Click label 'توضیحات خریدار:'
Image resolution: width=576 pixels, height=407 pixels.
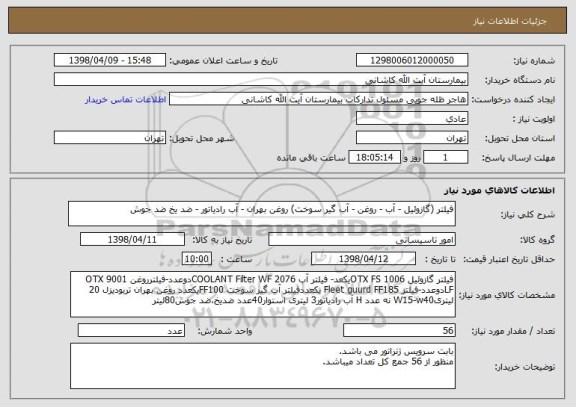pos(525,367)
